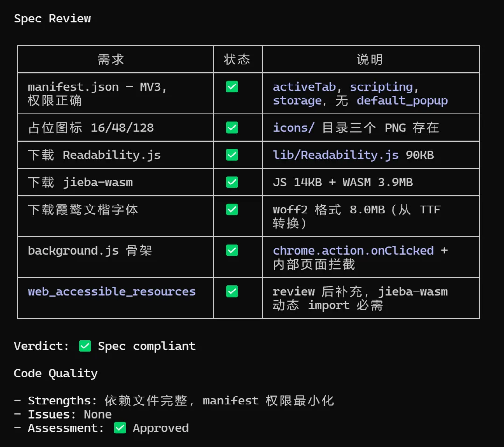The height and width of the screenshot is (447, 504).
Task: Click the Code Quality heading
Action: click(56, 373)
